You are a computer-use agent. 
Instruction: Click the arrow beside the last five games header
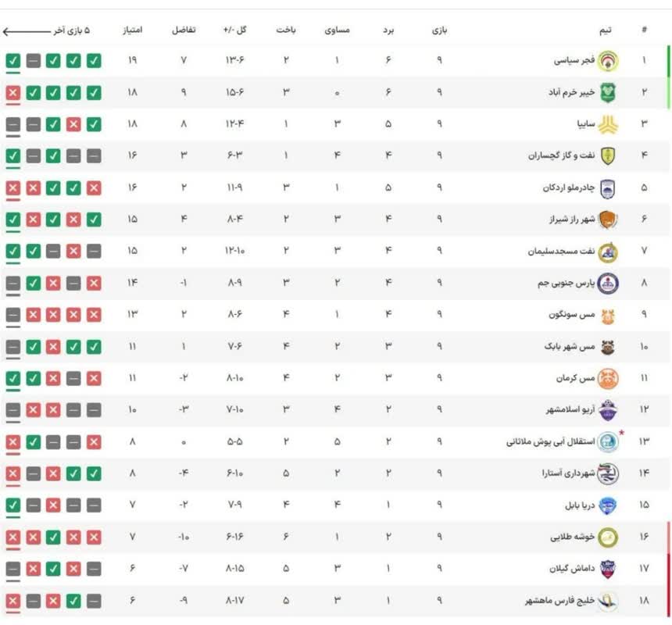point(27,30)
